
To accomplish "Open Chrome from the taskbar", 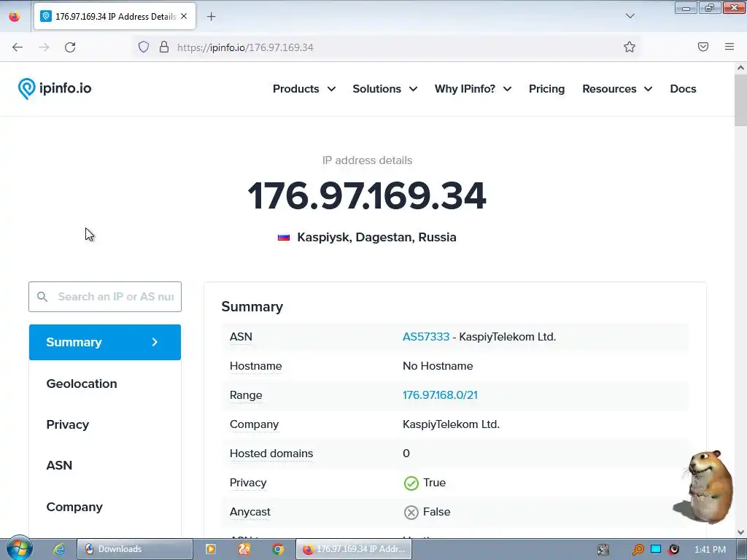I will (x=278, y=549).
